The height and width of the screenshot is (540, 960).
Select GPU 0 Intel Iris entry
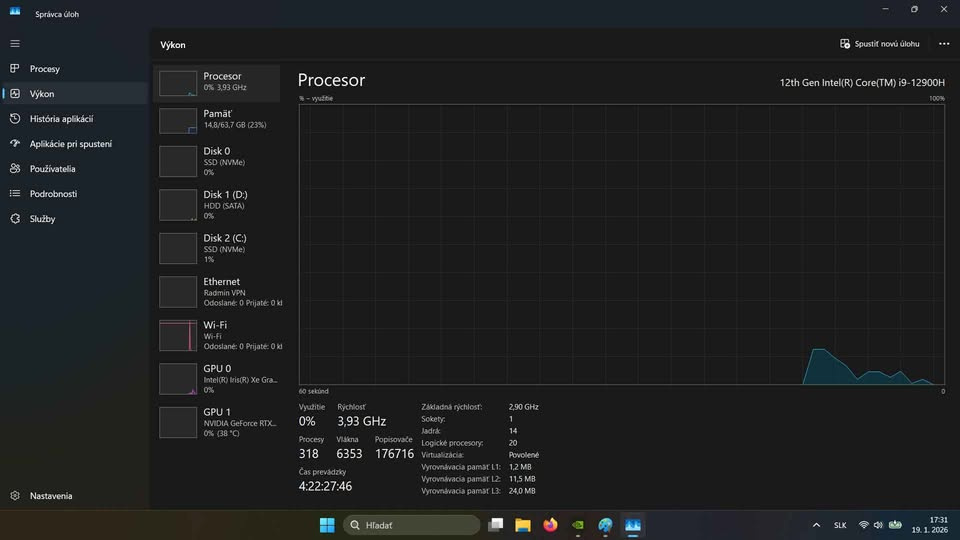217,378
